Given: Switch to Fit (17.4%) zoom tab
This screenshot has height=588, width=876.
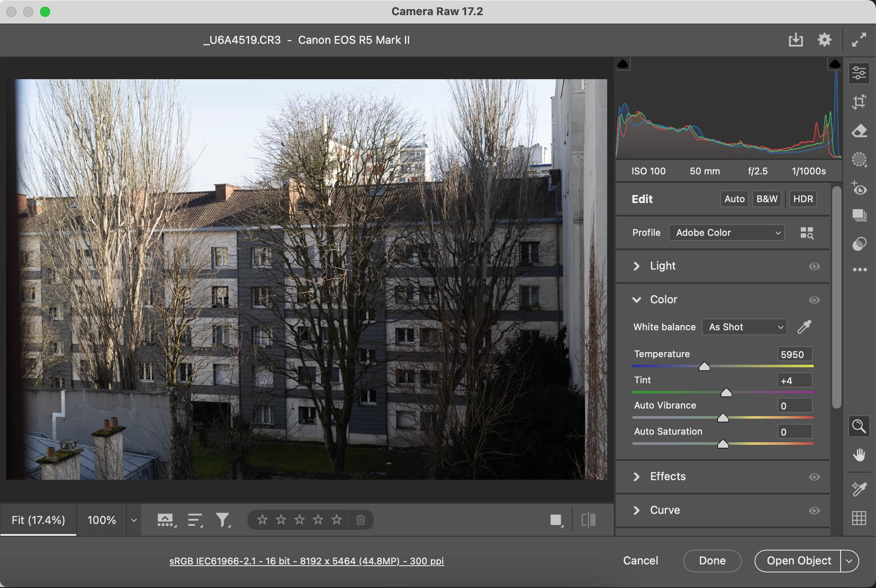Looking at the screenshot, I should 38,520.
